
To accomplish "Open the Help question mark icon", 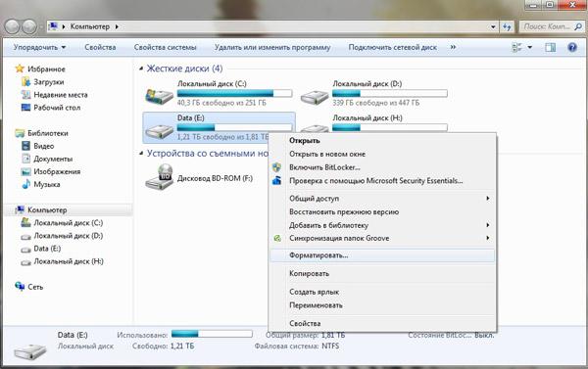I will [x=572, y=47].
